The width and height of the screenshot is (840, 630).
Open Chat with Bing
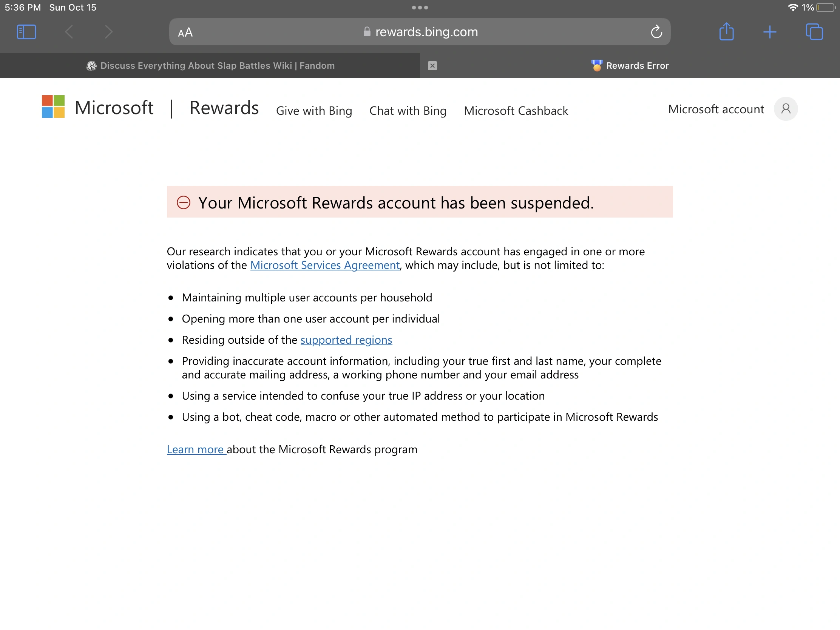[408, 111]
